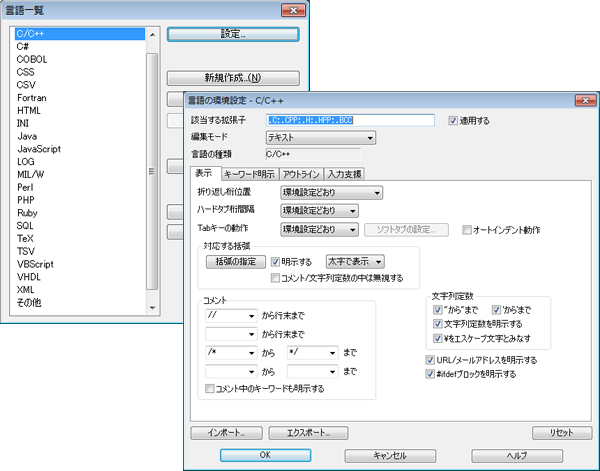Expand the 折り返し桁位置 dropdown

pyautogui.click(x=332, y=193)
